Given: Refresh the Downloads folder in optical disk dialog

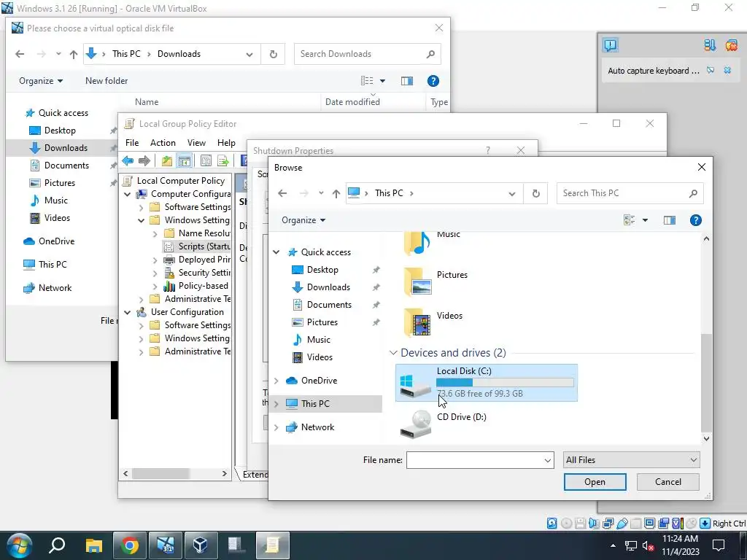Looking at the screenshot, I should 273,54.
